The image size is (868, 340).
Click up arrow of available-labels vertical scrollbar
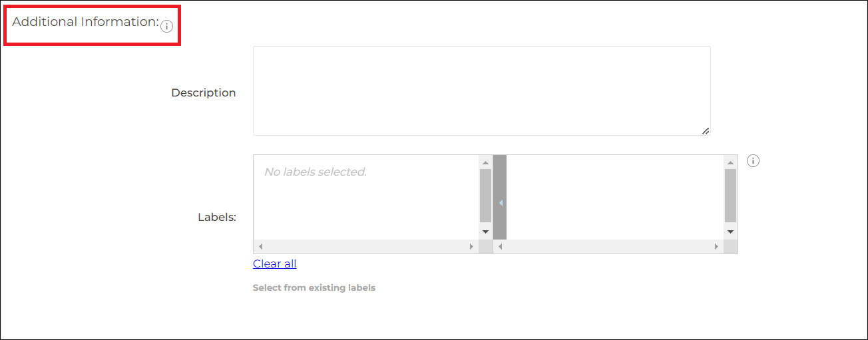[x=730, y=162]
